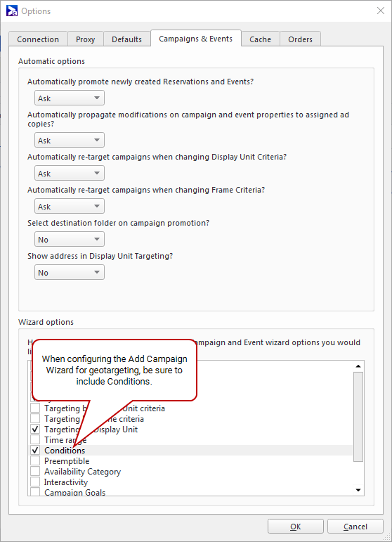392x542 pixels.
Task: Click the list scrollbar down arrow
Action: point(358,490)
